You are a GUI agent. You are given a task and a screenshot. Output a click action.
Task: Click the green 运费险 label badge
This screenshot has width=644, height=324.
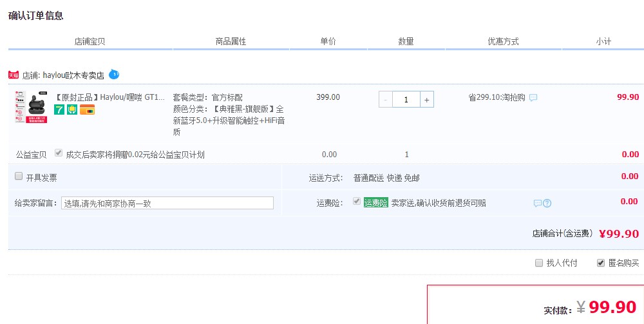[x=376, y=203]
